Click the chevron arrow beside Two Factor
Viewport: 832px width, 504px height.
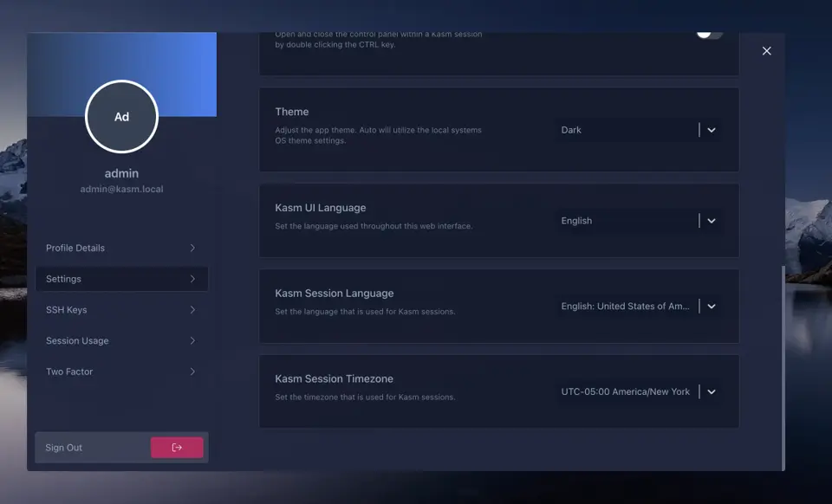[192, 372]
